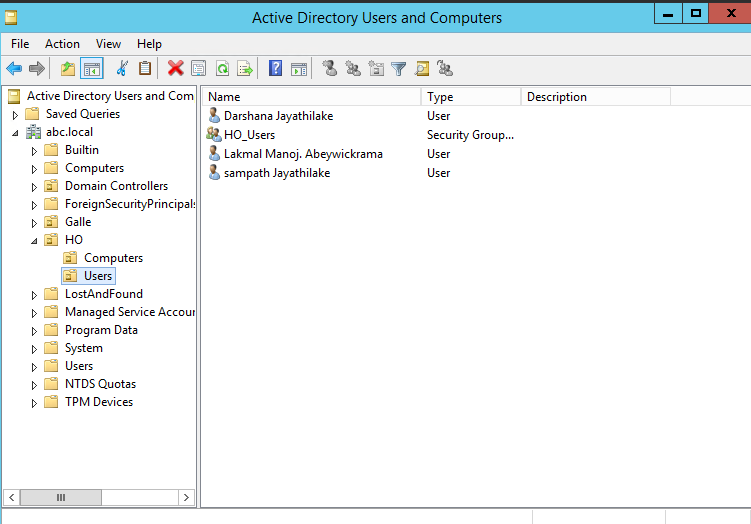The width and height of the screenshot is (751, 524).
Task: Select the root Active Directory Users node
Action: 110,96
